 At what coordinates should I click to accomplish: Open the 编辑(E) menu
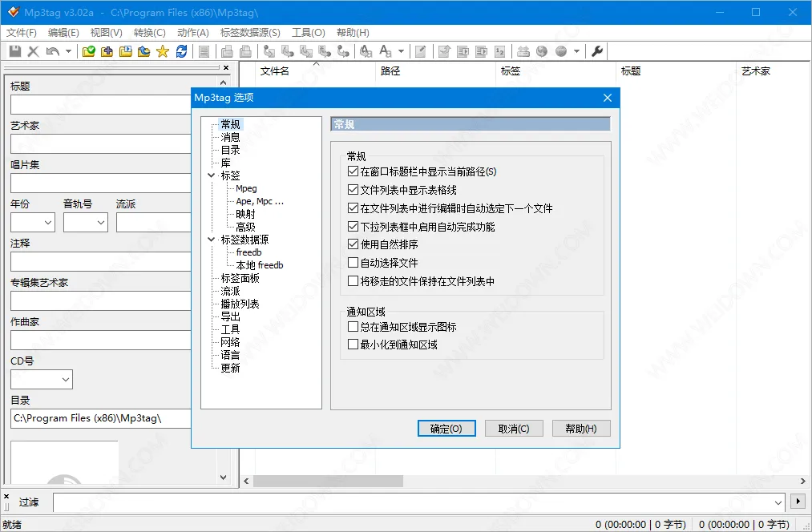tap(63, 33)
